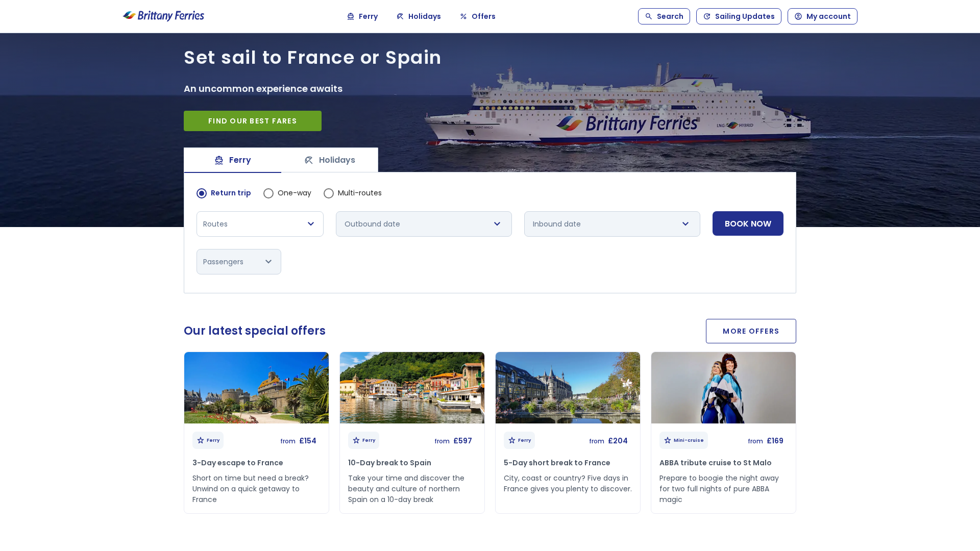980x551 pixels.
Task: Switch to the Holidays booking tab
Action: (330, 160)
